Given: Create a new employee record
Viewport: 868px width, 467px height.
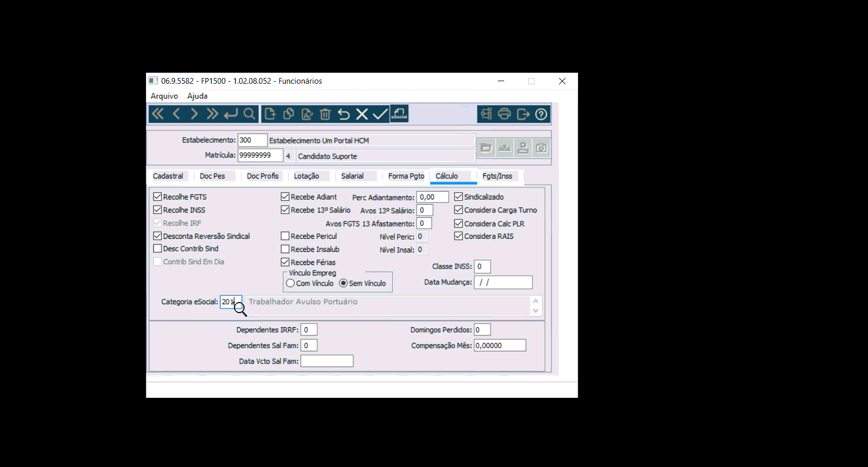Looking at the screenshot, I should (x=270, y=114).
